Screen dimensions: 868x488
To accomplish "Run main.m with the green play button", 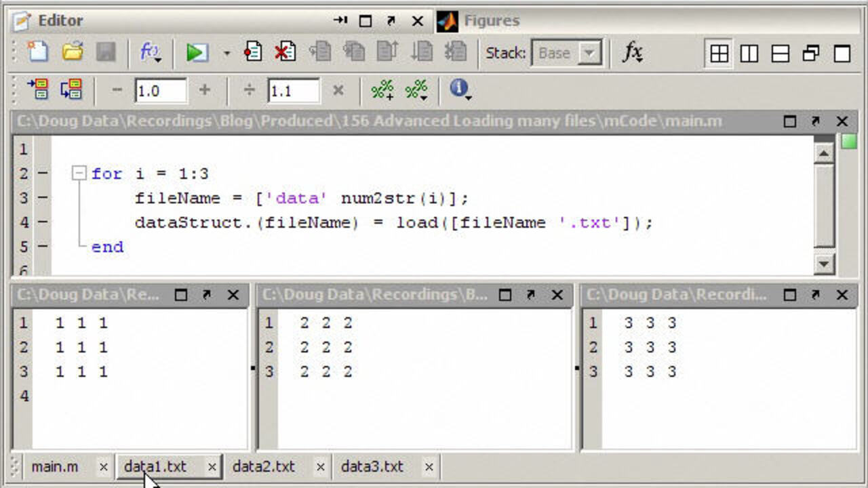I will tap(197, 52).
